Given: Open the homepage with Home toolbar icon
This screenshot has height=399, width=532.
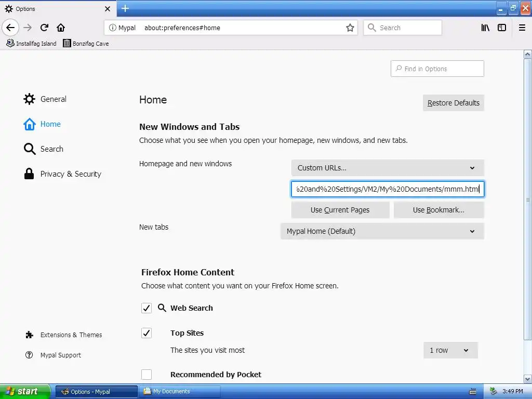Looking at the screenshot, I should (61, 28).
